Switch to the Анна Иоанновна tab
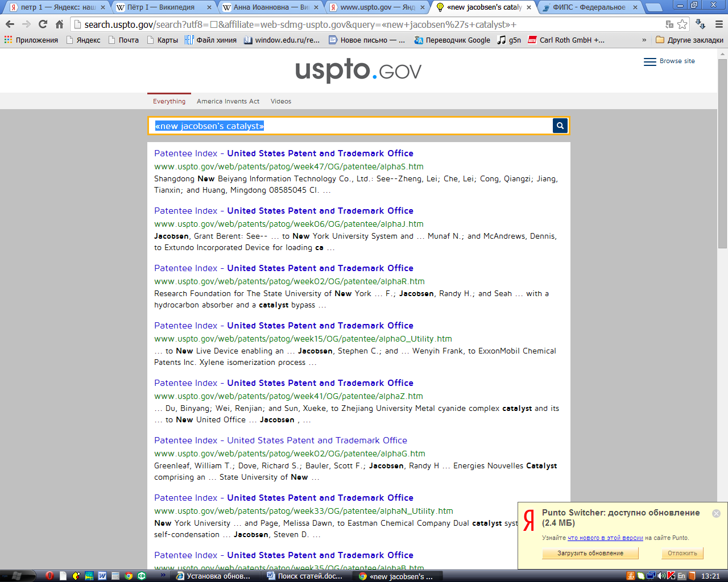 coord(270,7)
